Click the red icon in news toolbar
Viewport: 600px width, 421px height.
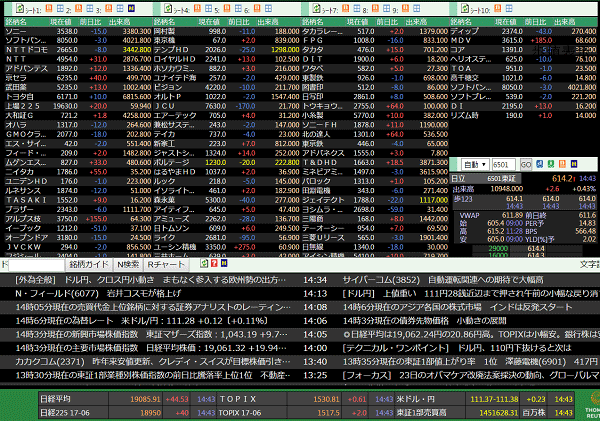(214, 263)
